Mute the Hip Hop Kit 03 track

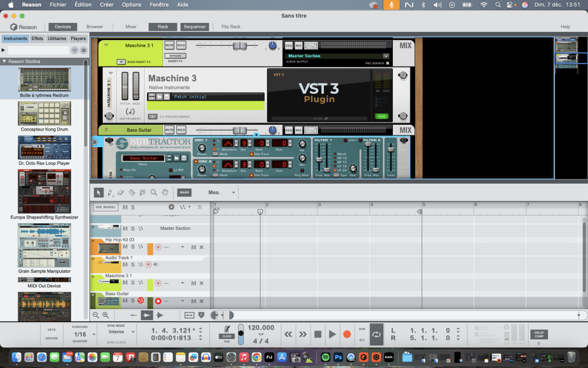125,247
